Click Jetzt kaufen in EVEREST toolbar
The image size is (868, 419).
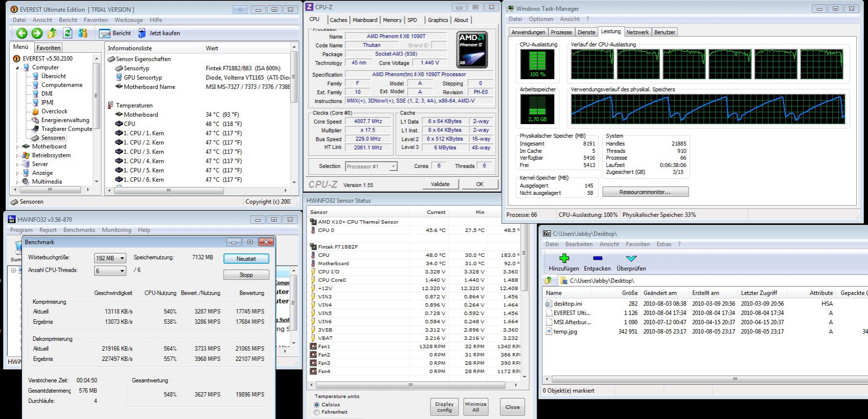pos(159,33)
